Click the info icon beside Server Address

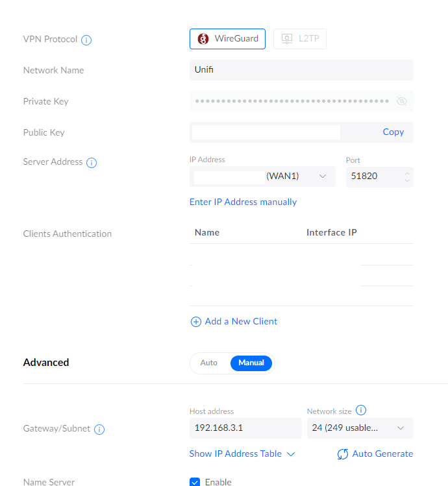[92, 162]
